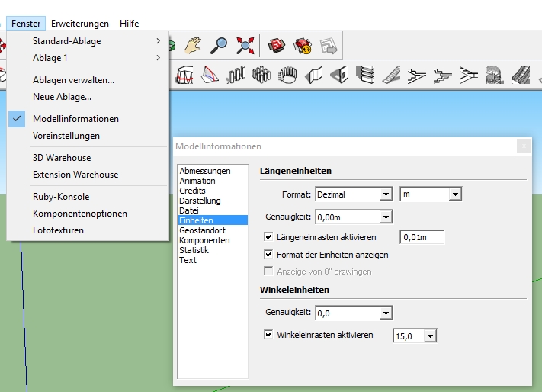
Task: Choose 3D Warehouse menu entry
Action: pos(88,158)
